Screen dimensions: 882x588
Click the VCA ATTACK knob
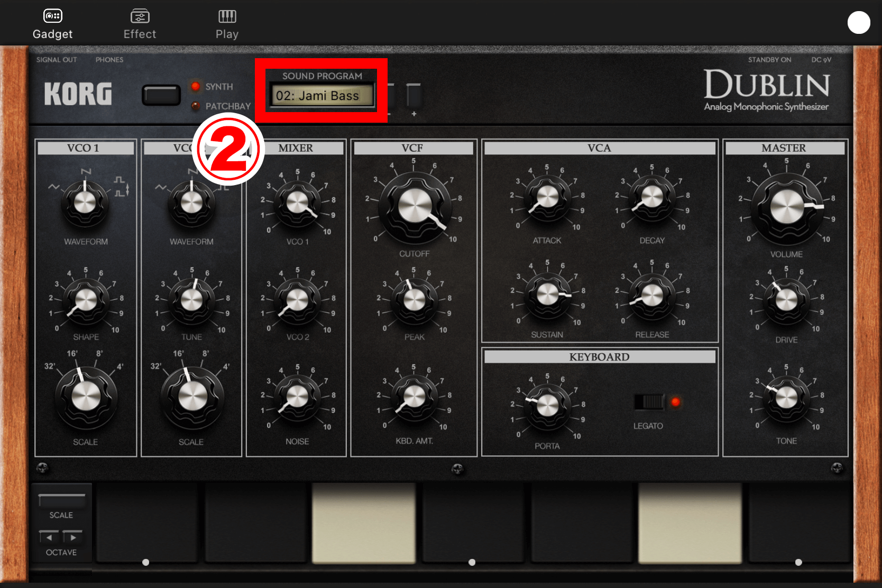(547, 197)
